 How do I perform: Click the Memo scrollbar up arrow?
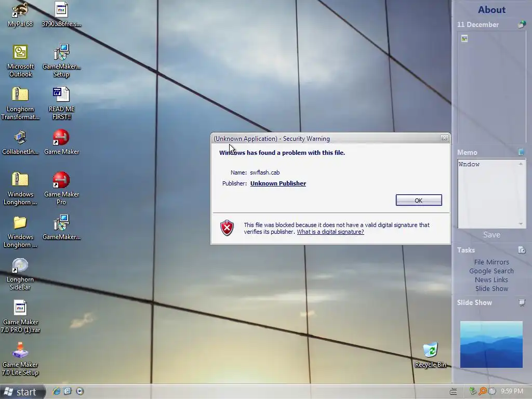521,164
